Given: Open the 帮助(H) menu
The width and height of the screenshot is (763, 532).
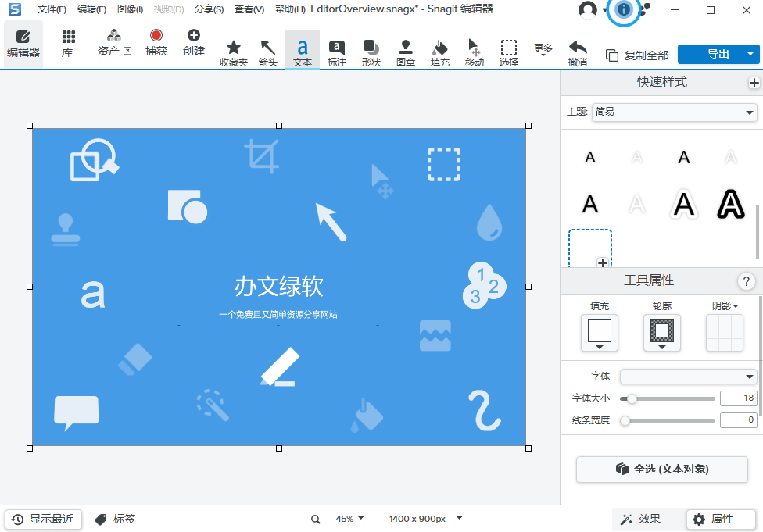Looking at the screenshot, I should tap(290, 9).
